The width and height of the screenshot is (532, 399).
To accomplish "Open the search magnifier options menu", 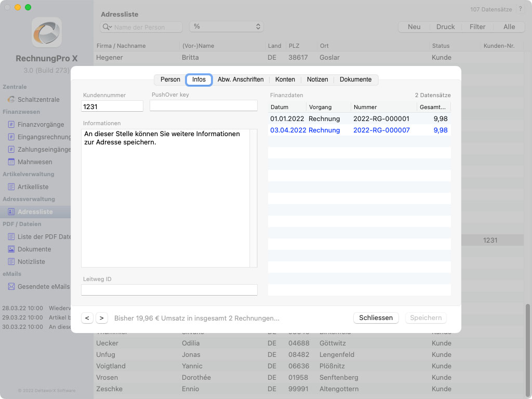I will tap(108, 27).
